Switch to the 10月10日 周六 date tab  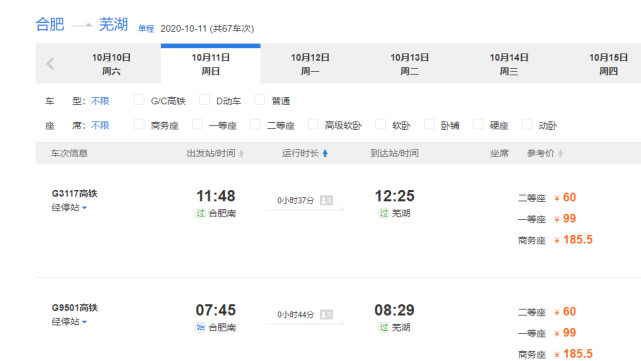click(111, 64)
